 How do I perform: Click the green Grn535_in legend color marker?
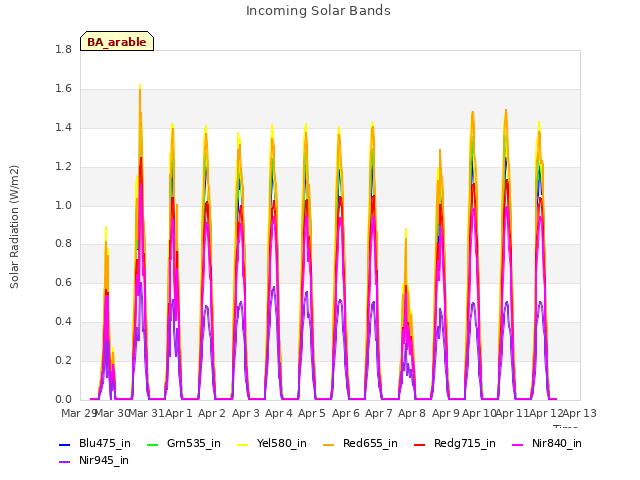[152, 444]
